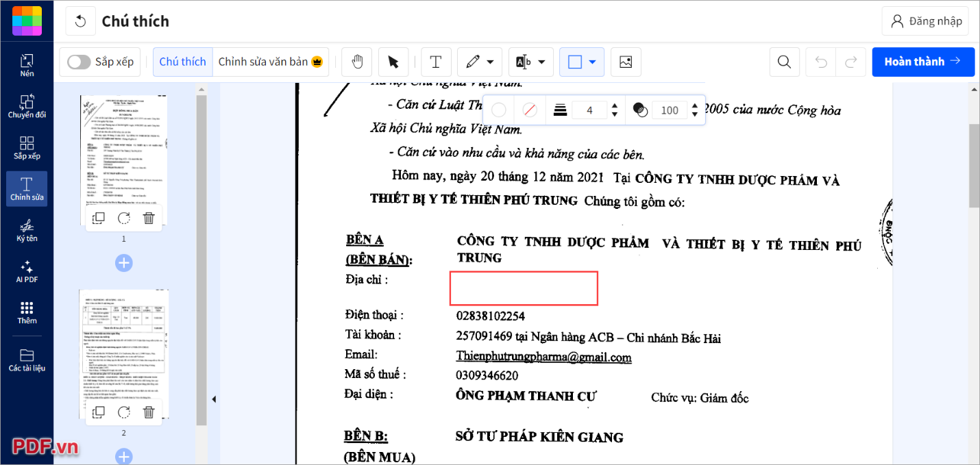Delete page 2 with trash icon
980x465 pixels.
tap(149, 412)
